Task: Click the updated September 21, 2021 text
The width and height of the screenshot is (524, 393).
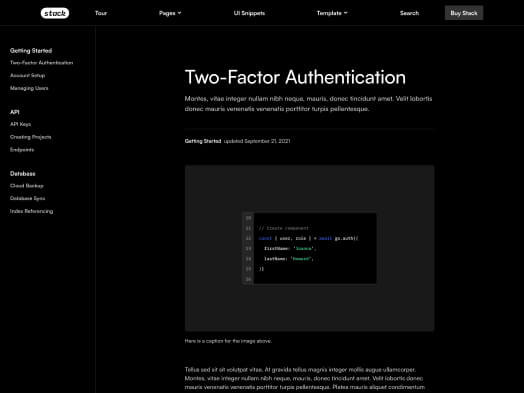Action: point(257,141)
